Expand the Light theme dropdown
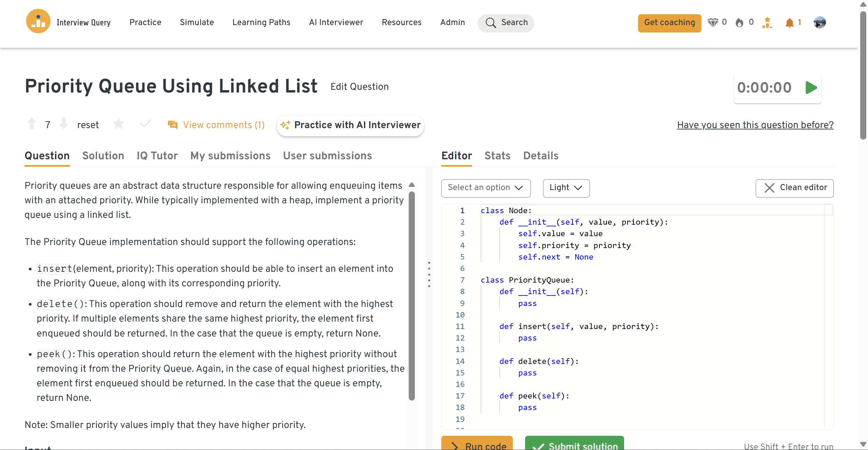 pyautogui.click(x=566, y=188)
